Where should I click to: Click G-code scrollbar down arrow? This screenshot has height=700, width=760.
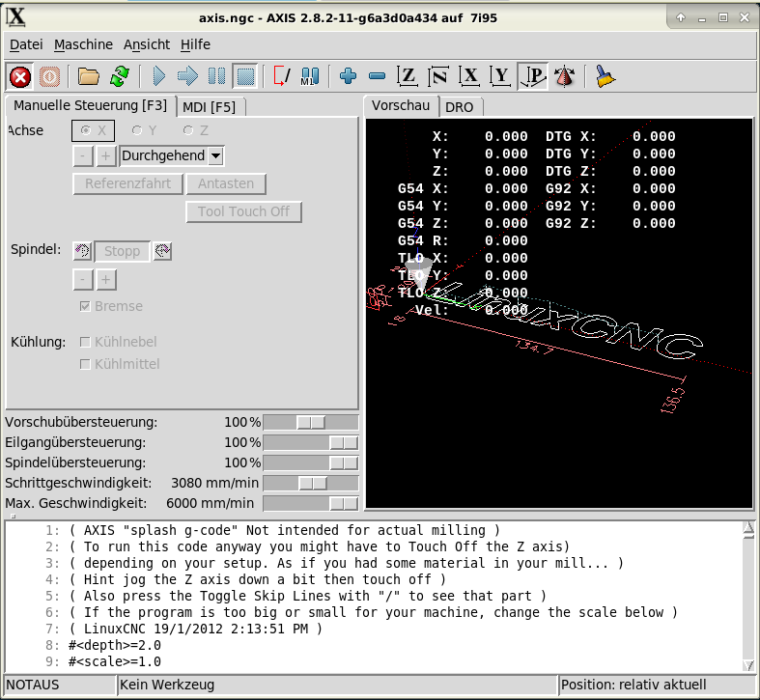748,664
